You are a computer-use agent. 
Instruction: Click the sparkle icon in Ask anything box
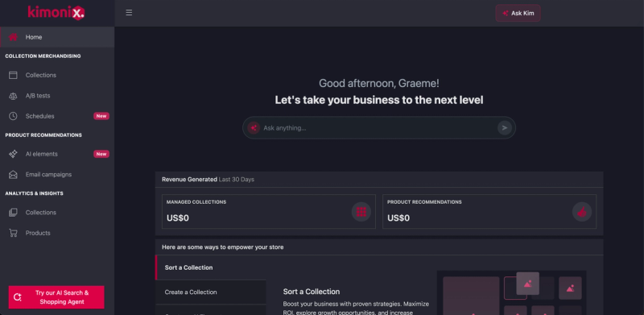tap(254, 128)
